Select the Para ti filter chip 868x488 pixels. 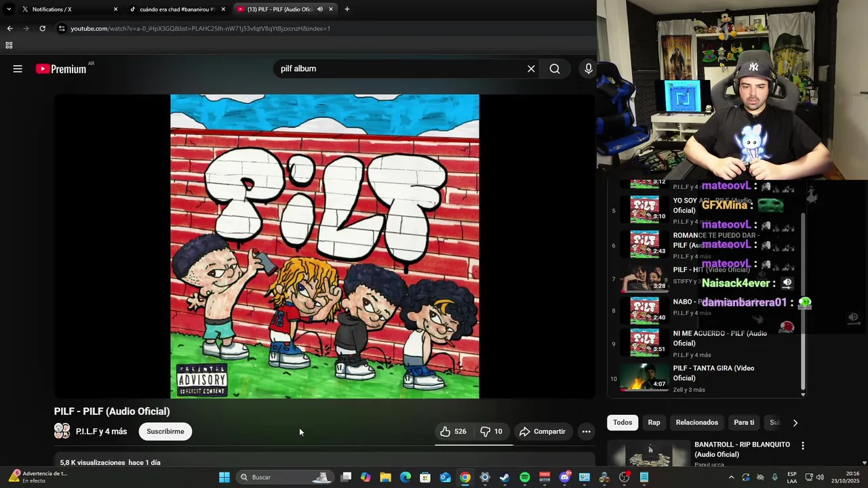pos(744,422)
